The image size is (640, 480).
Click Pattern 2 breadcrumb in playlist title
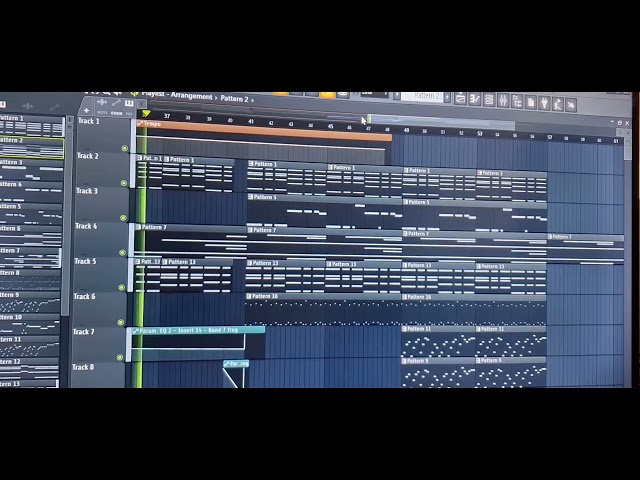tap(234, 98)
